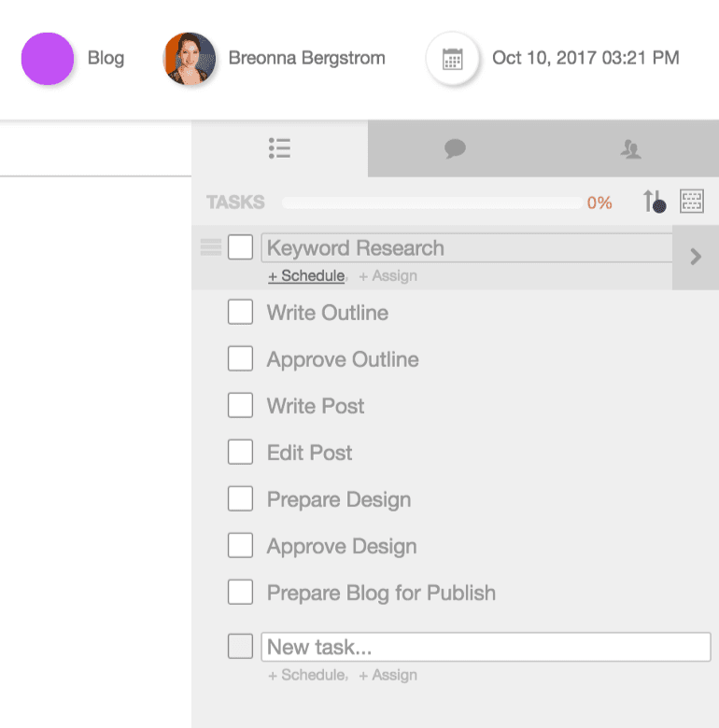Click the purple Blog color circle
Screen dimensions: 719x728
point(48,59)
